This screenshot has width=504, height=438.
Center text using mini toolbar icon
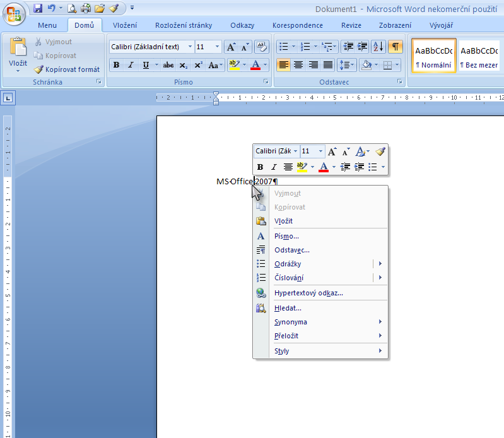pyautogui.click(x=288, y=167)
